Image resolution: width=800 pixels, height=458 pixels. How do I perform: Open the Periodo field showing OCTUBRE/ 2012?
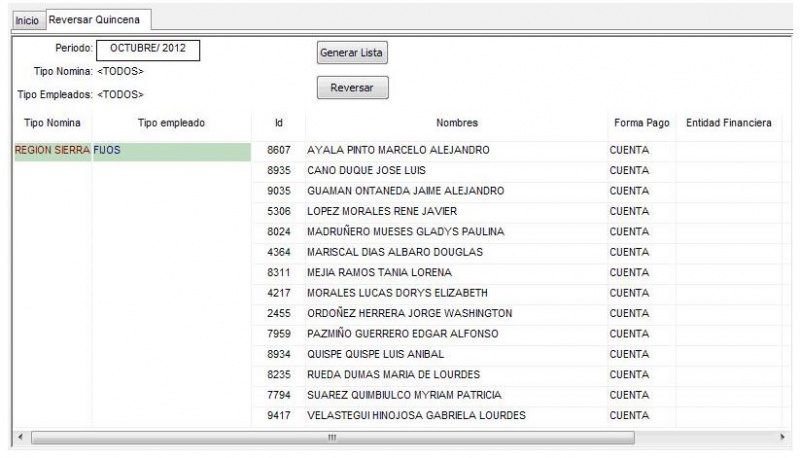tap(148, 49)
